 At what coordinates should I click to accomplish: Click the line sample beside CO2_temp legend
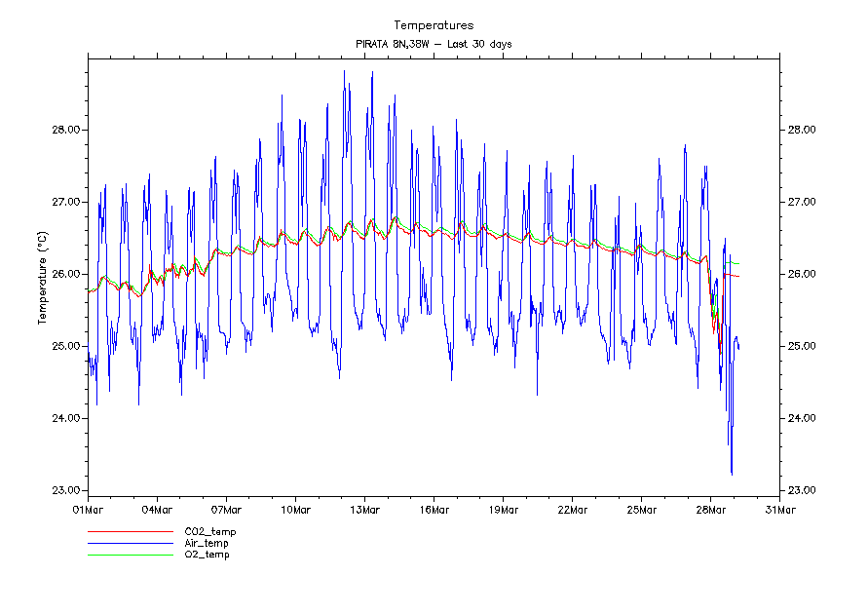tap(130, 532)
